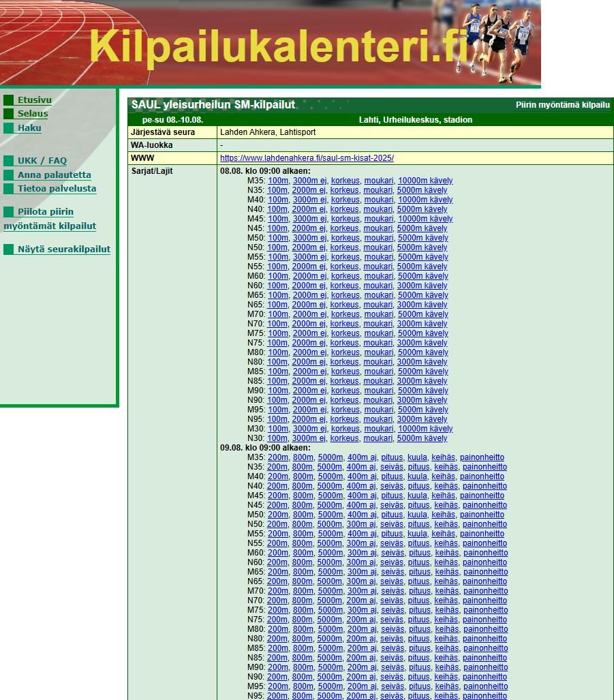Open M80 800m event
The image size is (614, 700).
(303, 630)
